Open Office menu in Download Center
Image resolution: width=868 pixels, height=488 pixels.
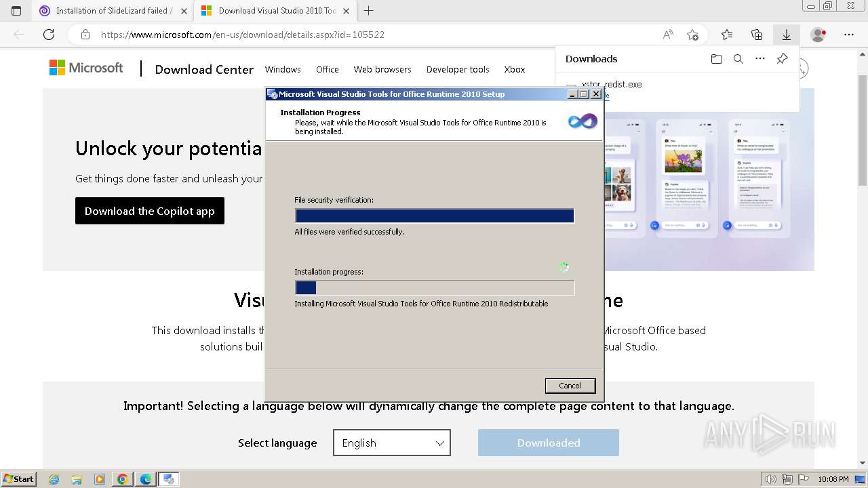(x=328, y=69)
